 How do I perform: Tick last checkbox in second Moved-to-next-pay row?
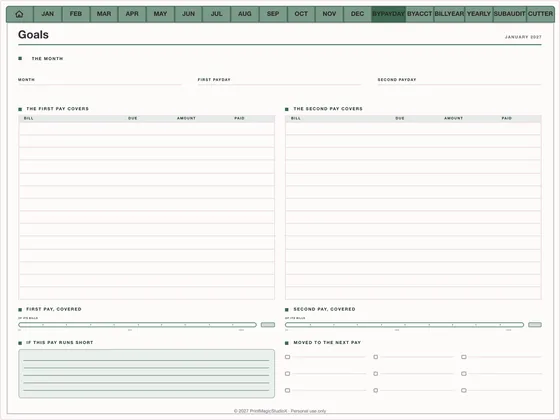[464, 374]
